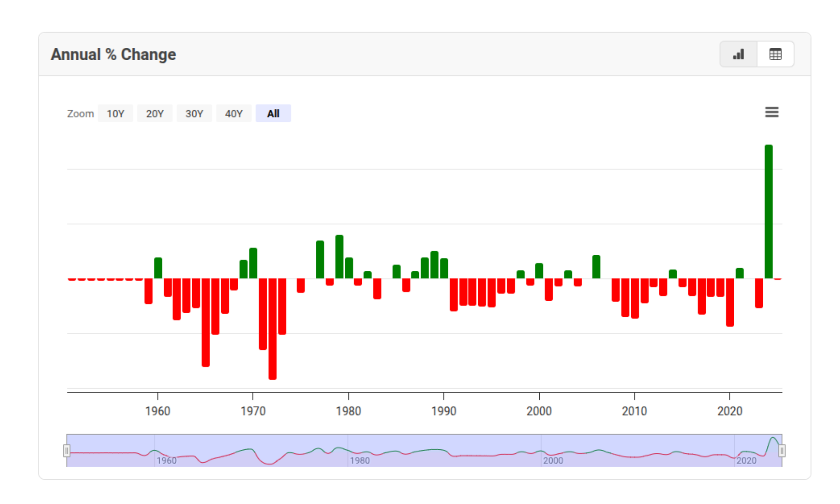Set zoom range to 20Y
Viewport: 840px width, 504px height.
pyautogui.click(x=155, y=114)
